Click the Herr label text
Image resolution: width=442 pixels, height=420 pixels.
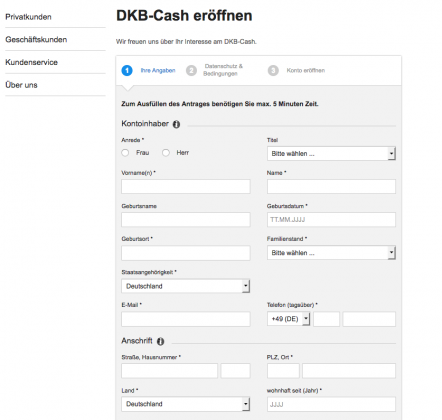[x=183, y=153]
